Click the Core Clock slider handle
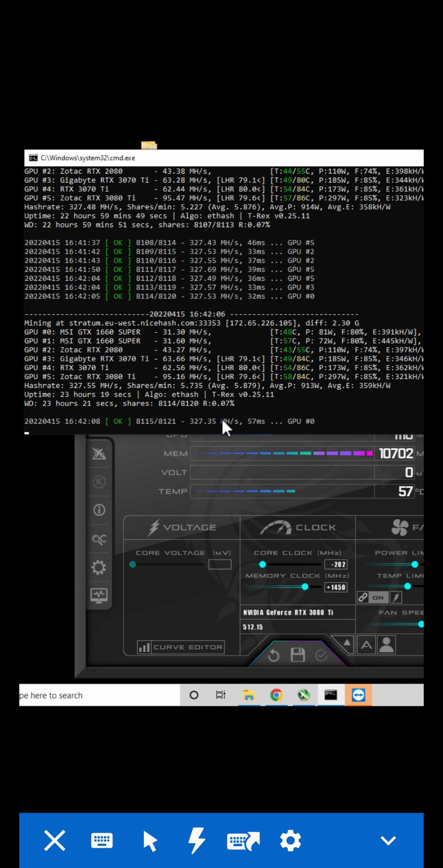Screen dimensions: 443x868 pos(263,564)
